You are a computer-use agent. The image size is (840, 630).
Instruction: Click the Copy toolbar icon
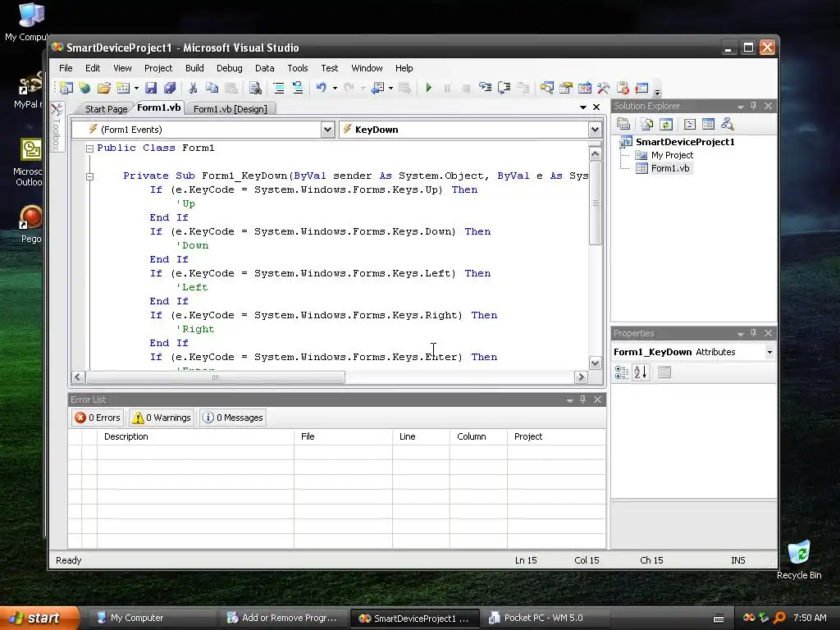click(212, 88)
